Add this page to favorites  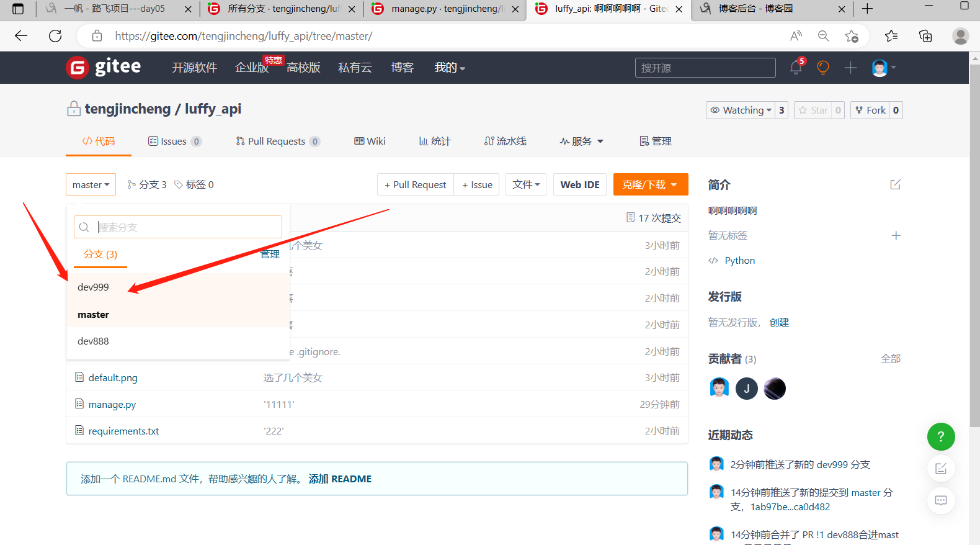pyautogui.click(x=852, y=36)
